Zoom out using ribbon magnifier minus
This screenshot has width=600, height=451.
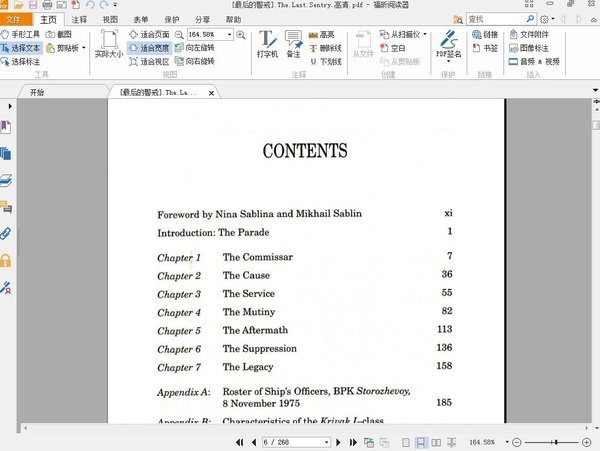pyautogui.click(x=179, y=35)
